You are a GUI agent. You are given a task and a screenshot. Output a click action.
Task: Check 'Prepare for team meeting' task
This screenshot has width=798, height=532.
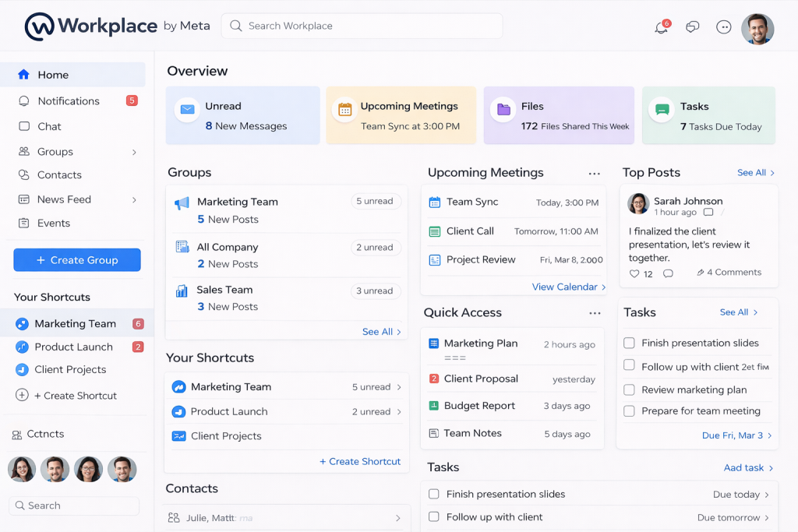click(629, 410)
